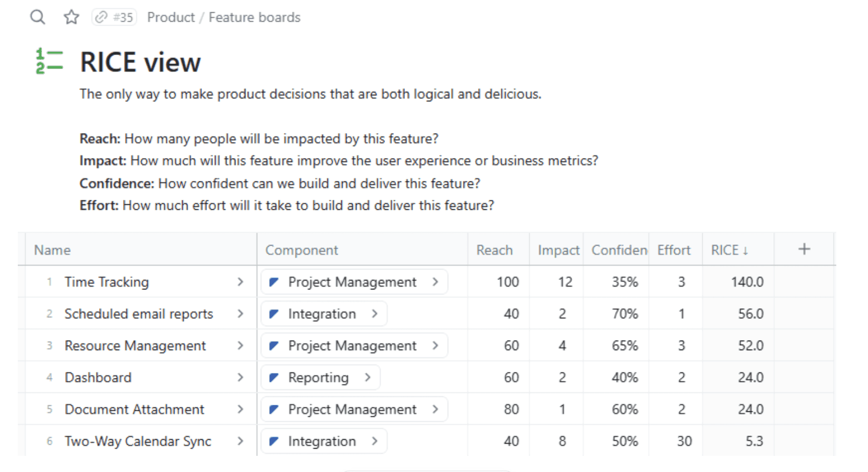Click the Reach column header

495,250
